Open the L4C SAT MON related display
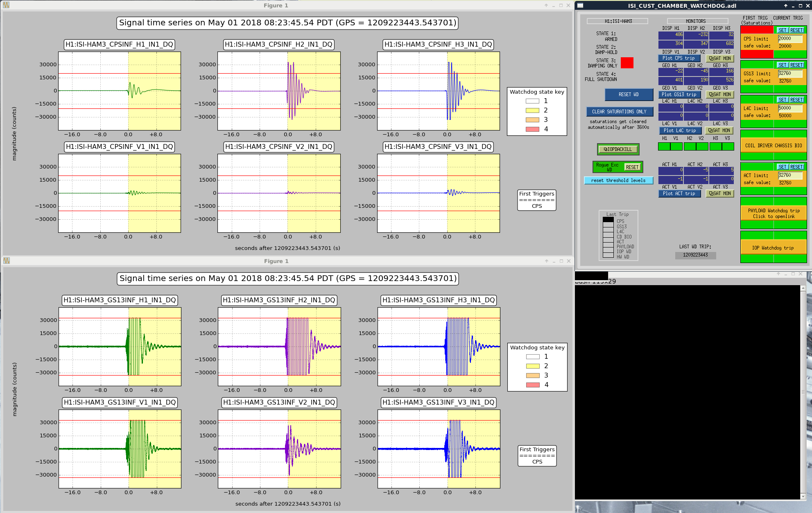The width and height of the screenshot is (812, 513). pyautogui.click(x=719, y=130)
